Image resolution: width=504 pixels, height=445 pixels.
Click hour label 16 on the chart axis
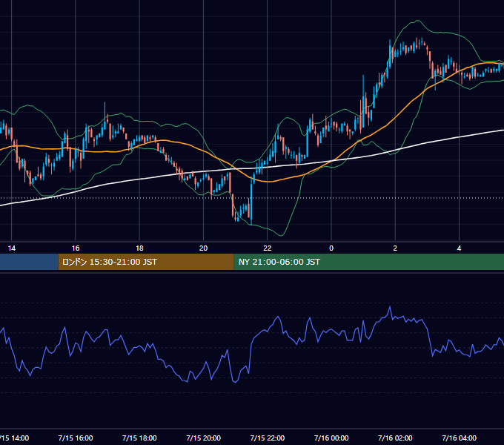click(76, 248)
